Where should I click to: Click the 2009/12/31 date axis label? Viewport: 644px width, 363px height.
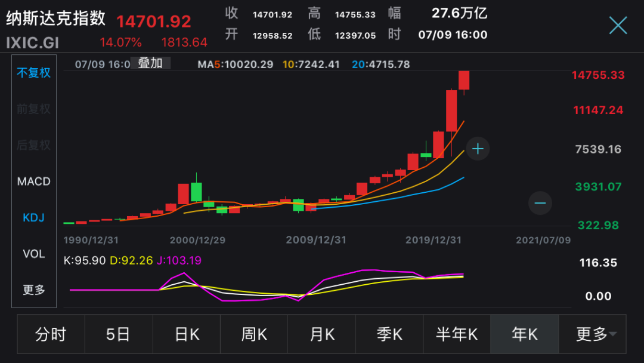pyautogui.click(x=316, y=240)
